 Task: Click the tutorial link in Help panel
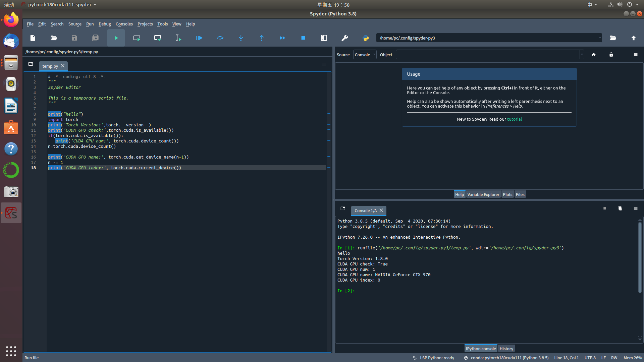pos(515,119)
